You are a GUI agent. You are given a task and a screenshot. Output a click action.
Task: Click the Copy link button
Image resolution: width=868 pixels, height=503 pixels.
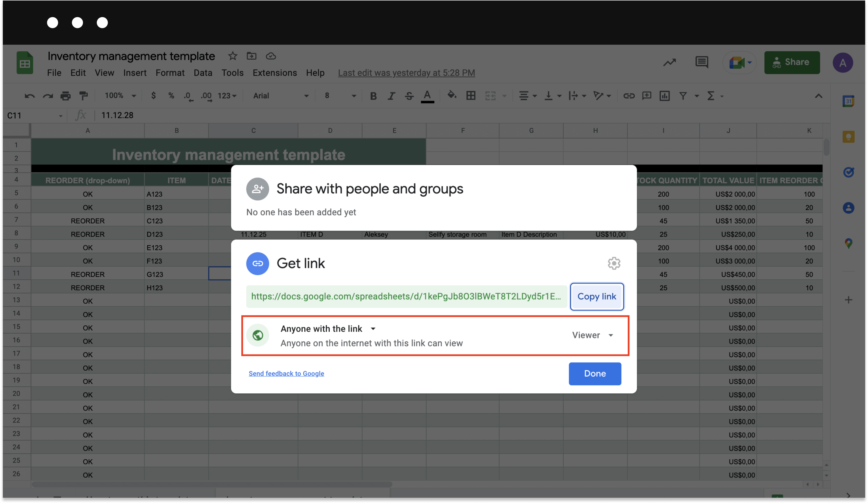click(x=597, y=296)
